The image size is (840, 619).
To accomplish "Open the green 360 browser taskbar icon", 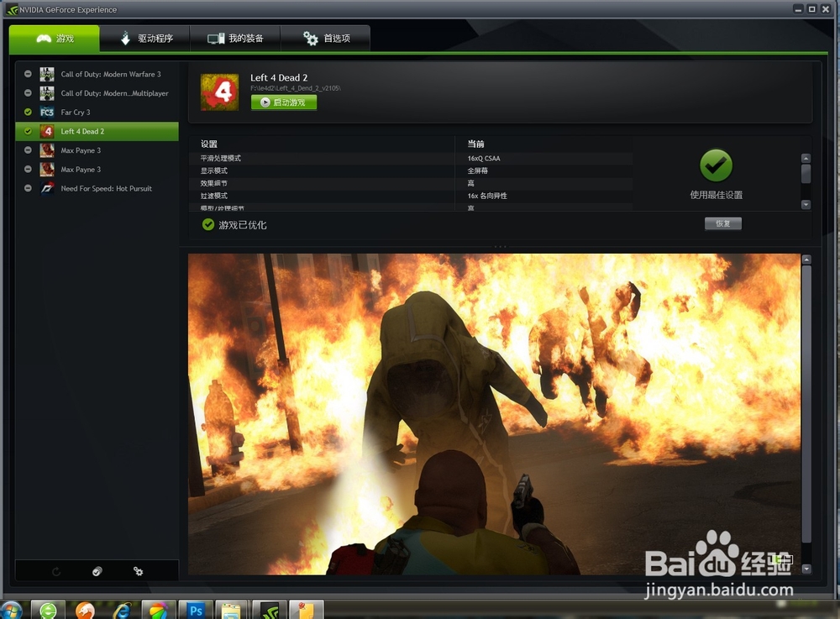I will pyautogui.click(x=48, y=611).
